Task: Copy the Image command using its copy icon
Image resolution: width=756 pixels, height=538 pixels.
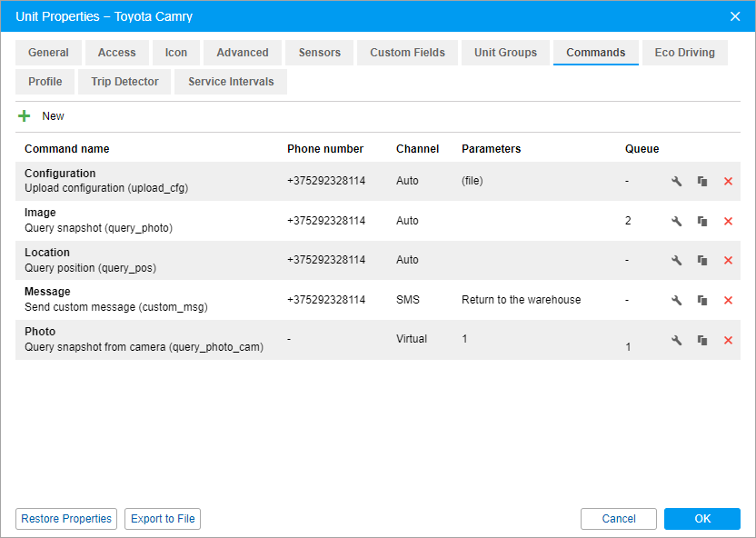Action: coord(702,221)
